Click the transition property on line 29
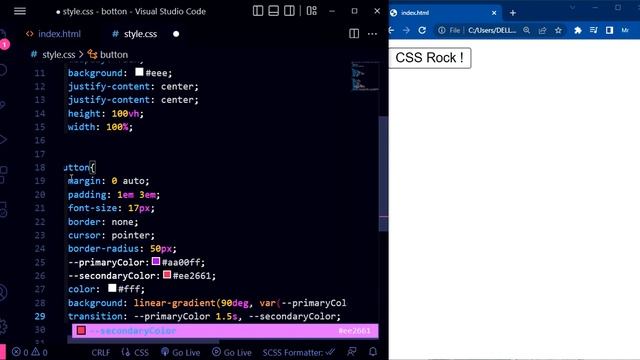Image resolution: width=640 pixels, height=360 pixels. [x=95, y=316]
